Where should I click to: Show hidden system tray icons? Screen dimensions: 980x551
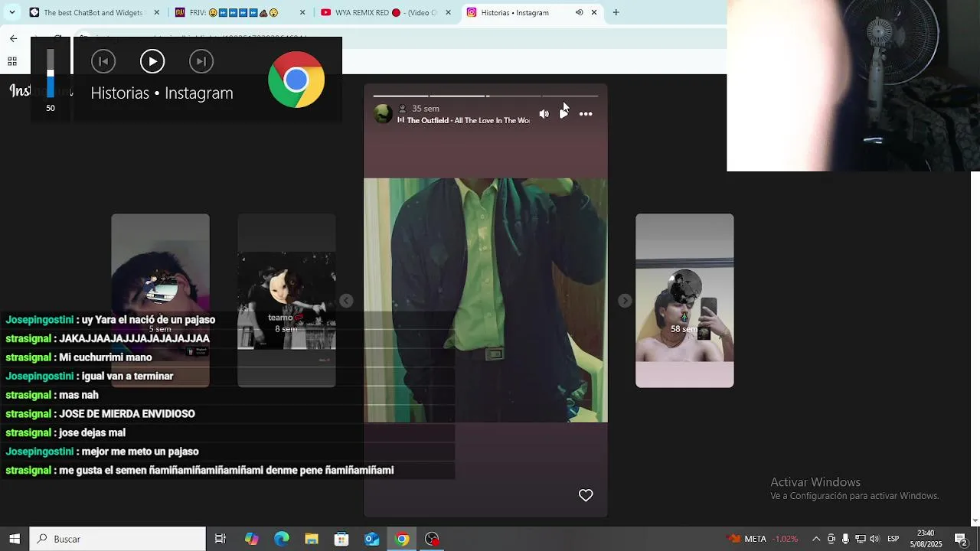[x=816, y=539]
